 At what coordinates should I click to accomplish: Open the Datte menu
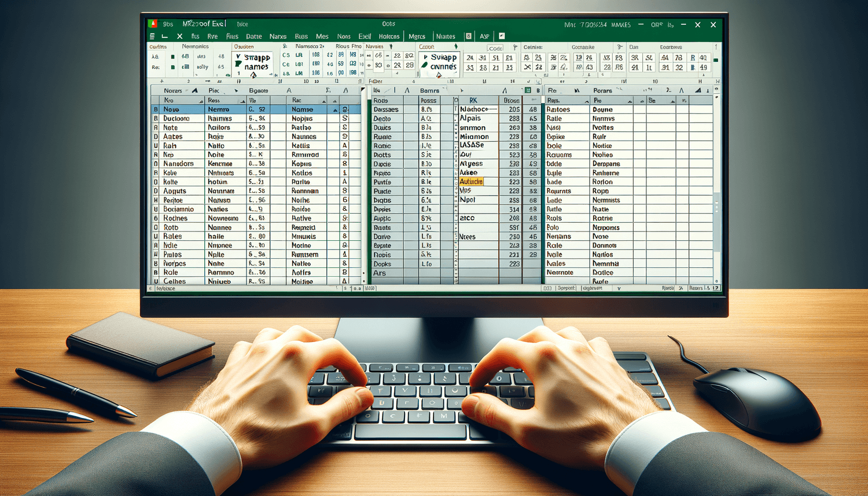(253, 36)
